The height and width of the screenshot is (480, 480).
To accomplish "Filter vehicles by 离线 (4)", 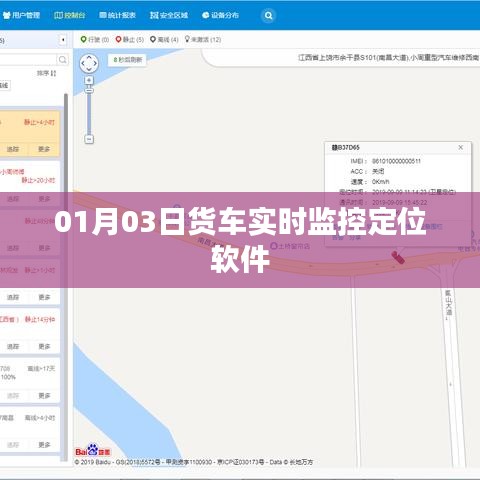I will [x=164, y=40].
